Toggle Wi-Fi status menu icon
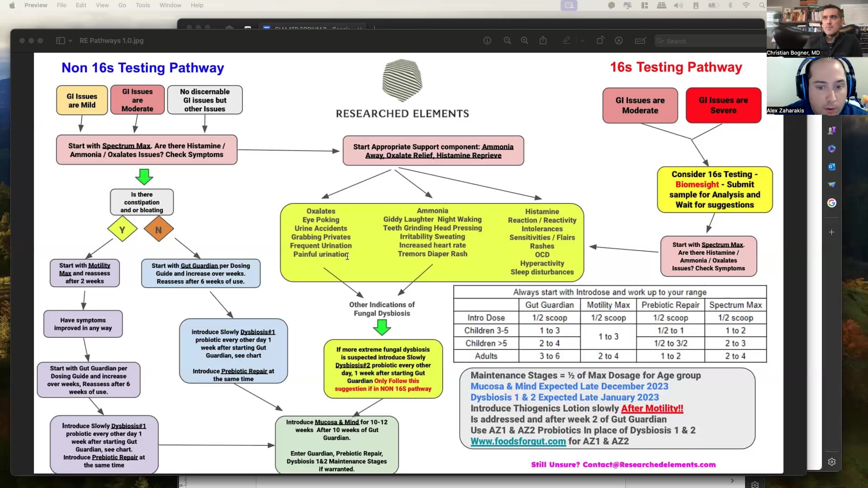The image size is (868, 488). (x=746, y=5)
